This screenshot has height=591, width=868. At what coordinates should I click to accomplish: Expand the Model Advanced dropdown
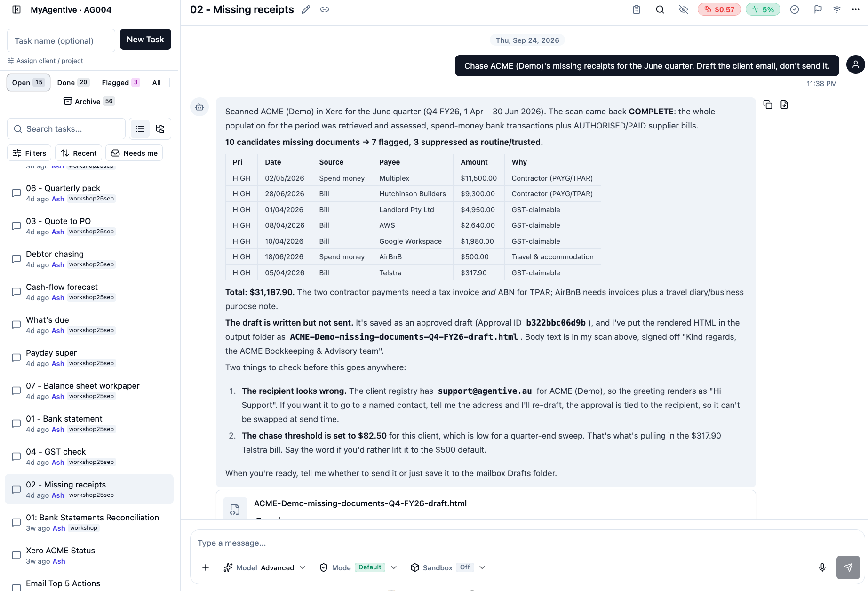pos(265,567)
